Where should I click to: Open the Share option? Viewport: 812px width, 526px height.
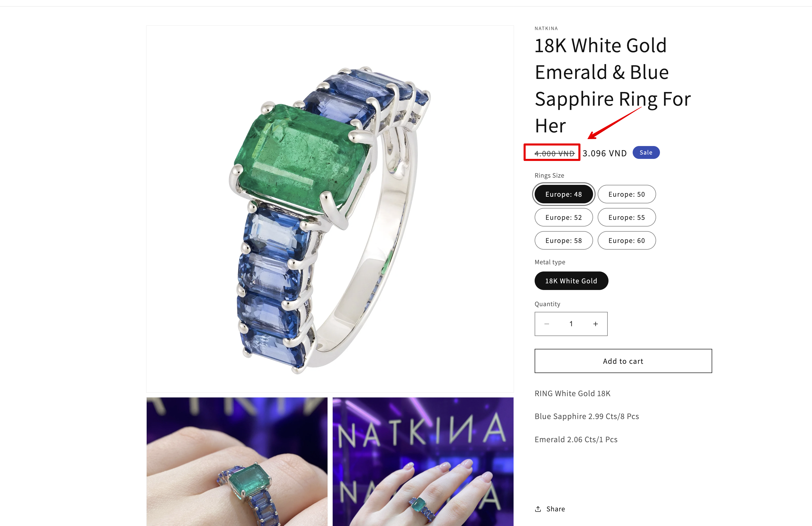click(x=550, y=509)
